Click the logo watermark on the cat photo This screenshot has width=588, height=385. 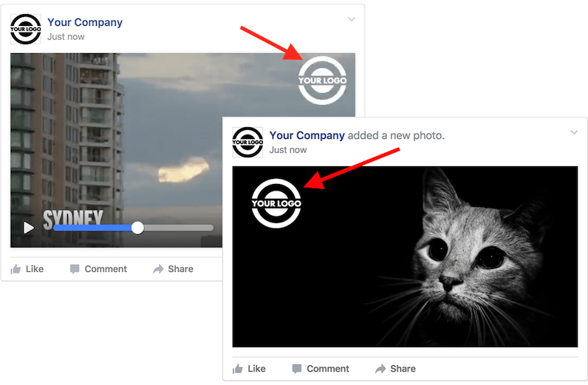[276, 203]
